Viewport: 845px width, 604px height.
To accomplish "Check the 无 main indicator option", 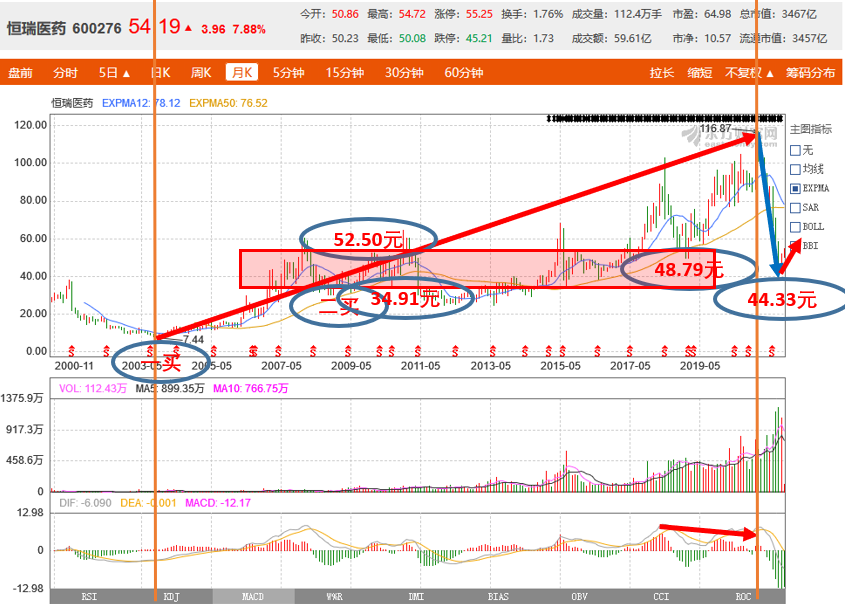I will pos(795,150).
